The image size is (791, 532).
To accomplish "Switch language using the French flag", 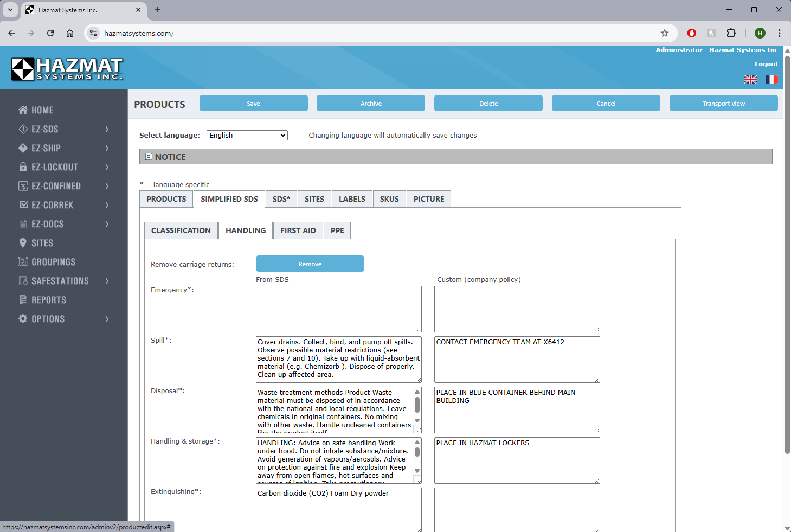I will pos(771,80).
